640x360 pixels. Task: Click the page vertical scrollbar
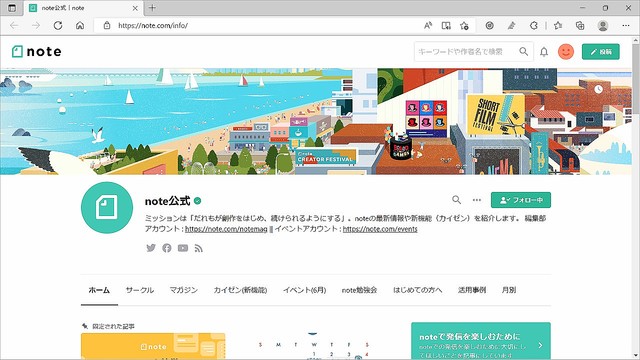click(x=636, y=198)
